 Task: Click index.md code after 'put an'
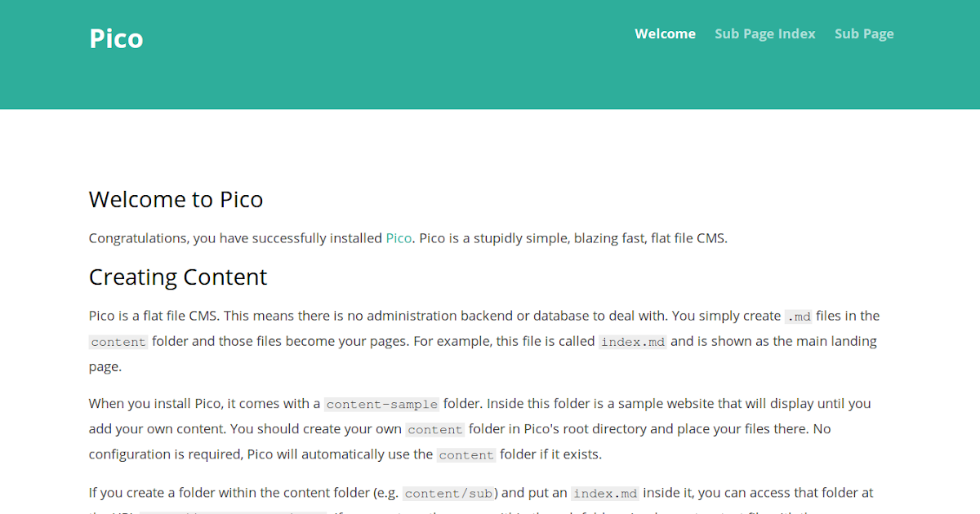pyautogui.click(x=605, y=494)
